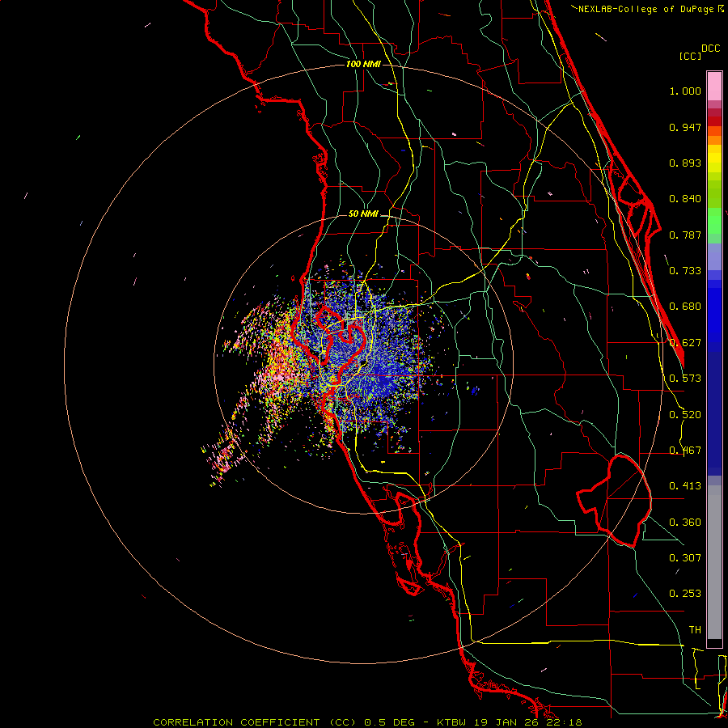
Task: Pick the orange swatch on the color bar
Action: pyautogui.click(x=714, y=139)
